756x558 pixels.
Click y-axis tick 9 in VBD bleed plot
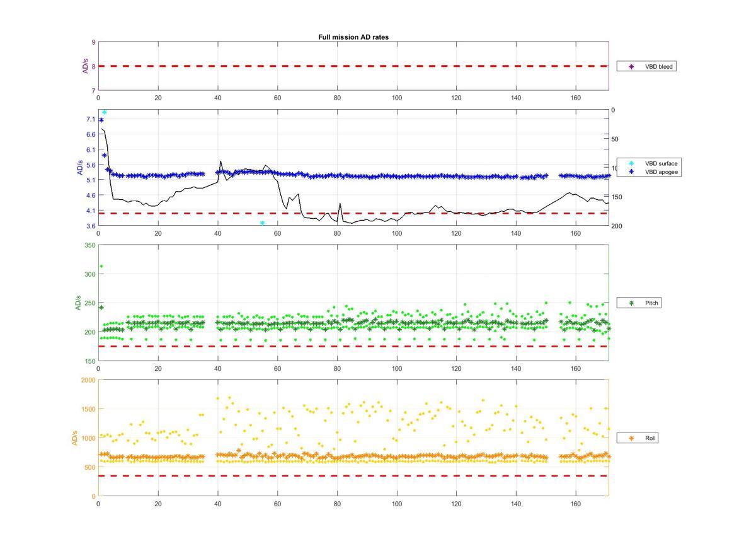pos(93,42)
